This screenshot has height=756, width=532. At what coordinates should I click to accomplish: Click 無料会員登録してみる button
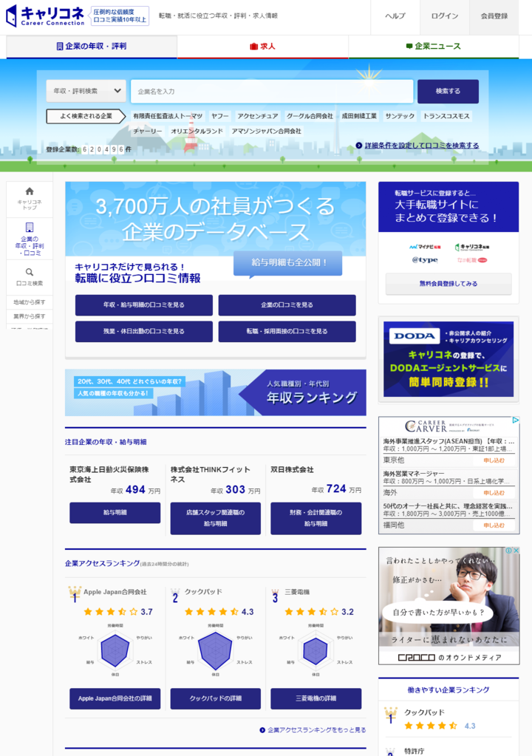click(x=449, y=284)
